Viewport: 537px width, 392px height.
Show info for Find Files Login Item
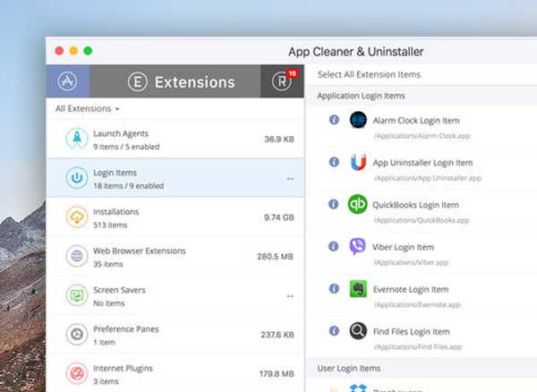pos(334,331)
